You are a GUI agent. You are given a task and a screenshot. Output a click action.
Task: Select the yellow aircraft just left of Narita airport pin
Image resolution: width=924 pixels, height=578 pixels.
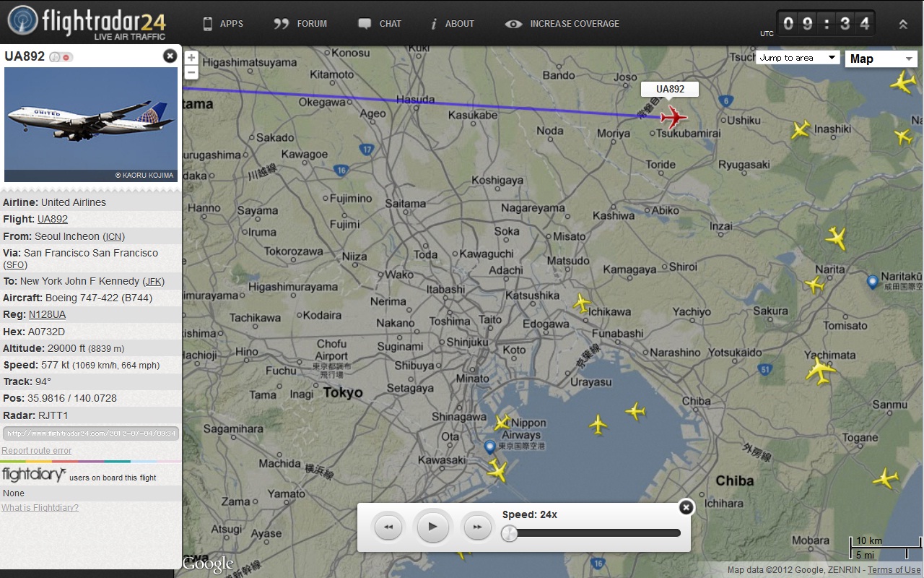point(814,285)
